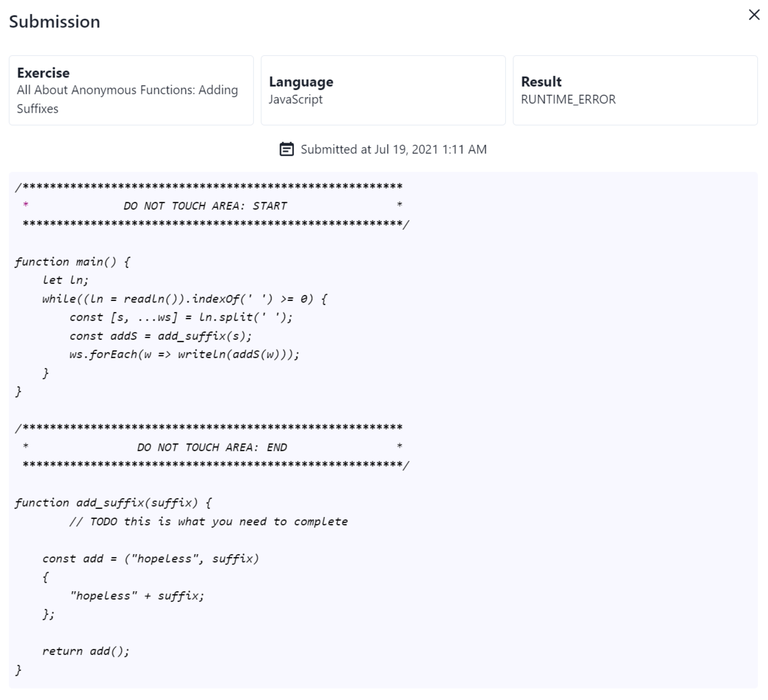The image size is (768, 700).
Task: Click the JavaScript language label
Action: pyautogui.click(x=296, y=100)
